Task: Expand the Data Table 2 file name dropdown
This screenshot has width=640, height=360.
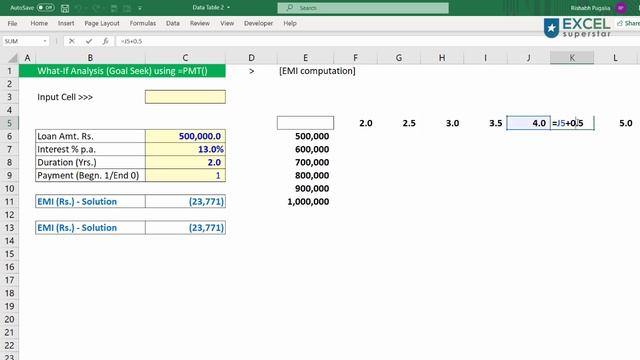Action: (228, 7)
